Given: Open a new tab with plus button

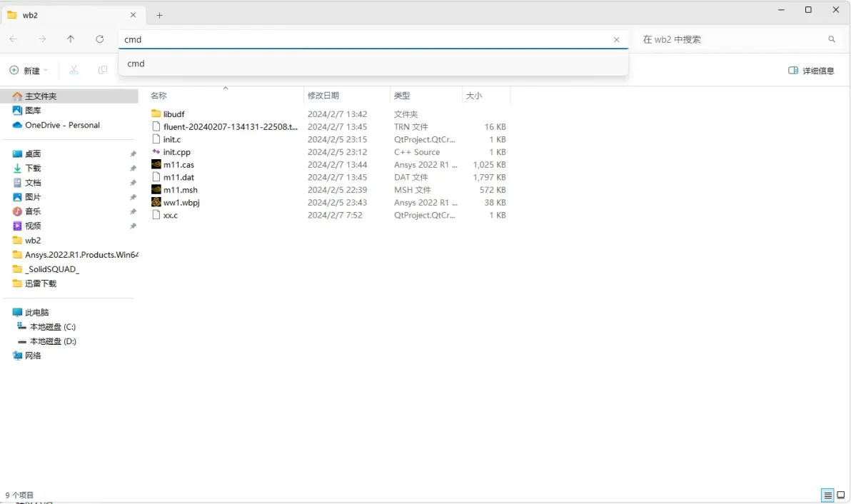Looking at the screenshot, I should coord(159,15).
